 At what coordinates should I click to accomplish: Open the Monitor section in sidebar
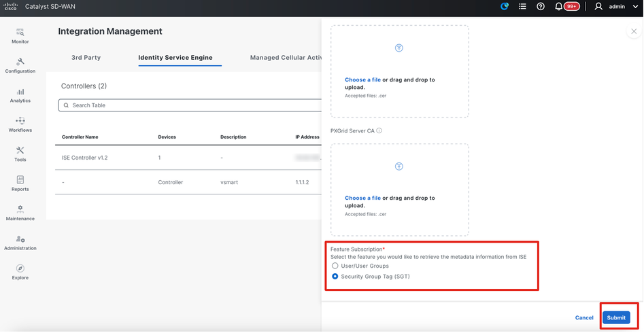[x=20, y=36]
